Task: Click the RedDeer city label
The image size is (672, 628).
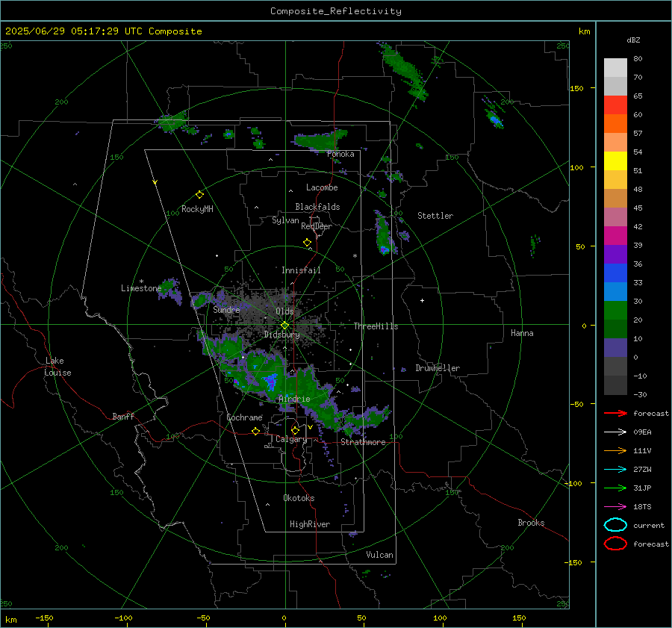Action: 317,226
